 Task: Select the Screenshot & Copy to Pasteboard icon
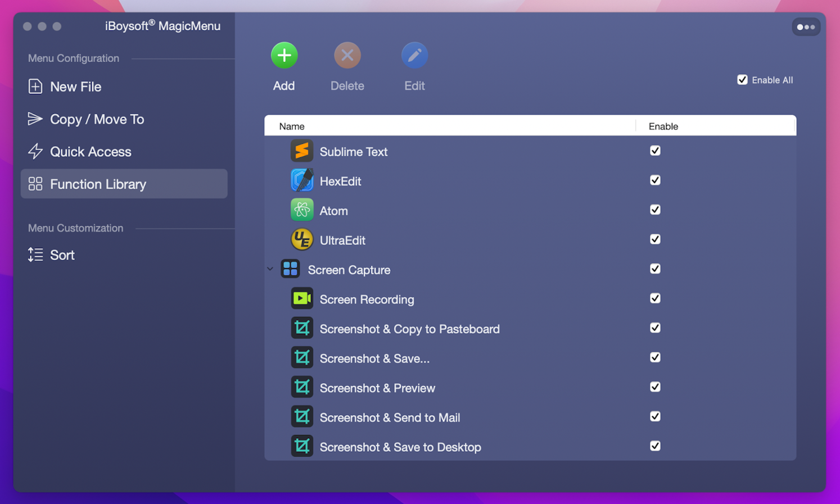tap(302, 328)
